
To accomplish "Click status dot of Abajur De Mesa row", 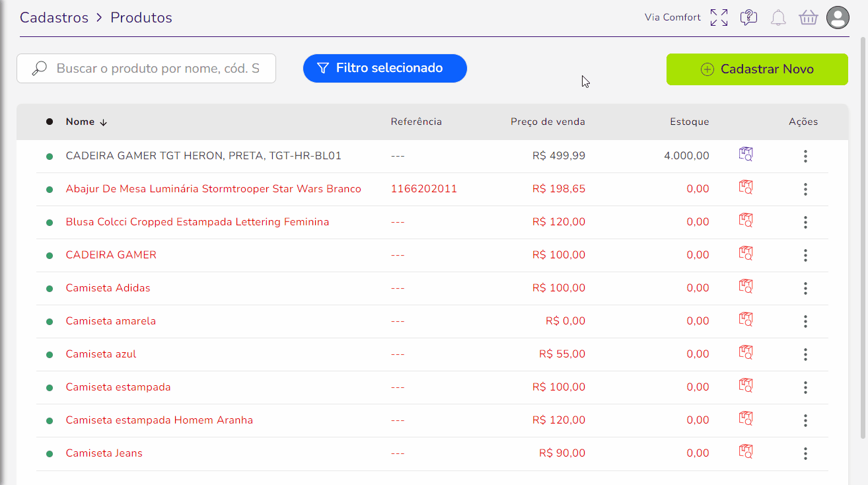I will [x=50, y=190].
